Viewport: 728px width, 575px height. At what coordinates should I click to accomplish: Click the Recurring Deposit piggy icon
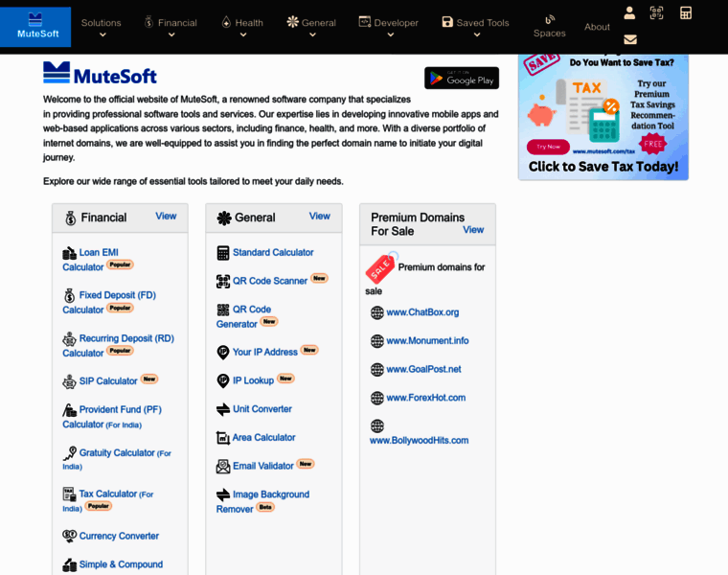click(69, 338)
